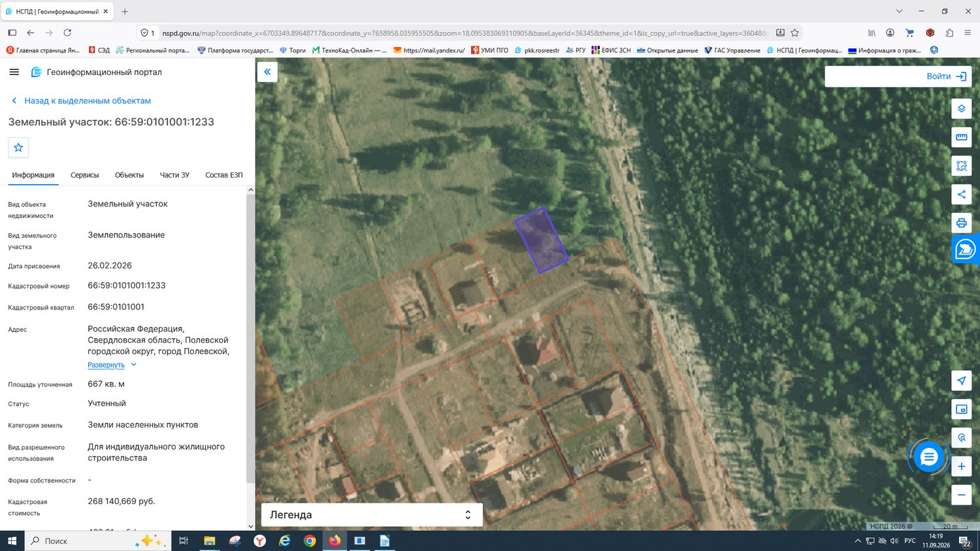Click the highlighted purple land parcel

(541, 240)
